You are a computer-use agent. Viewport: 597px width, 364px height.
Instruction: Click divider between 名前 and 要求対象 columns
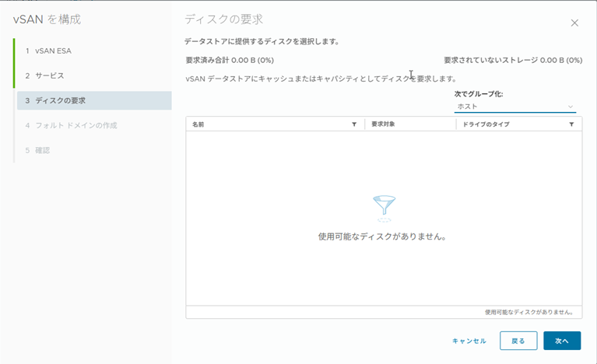pyautogui.click(x=364, y=124)
